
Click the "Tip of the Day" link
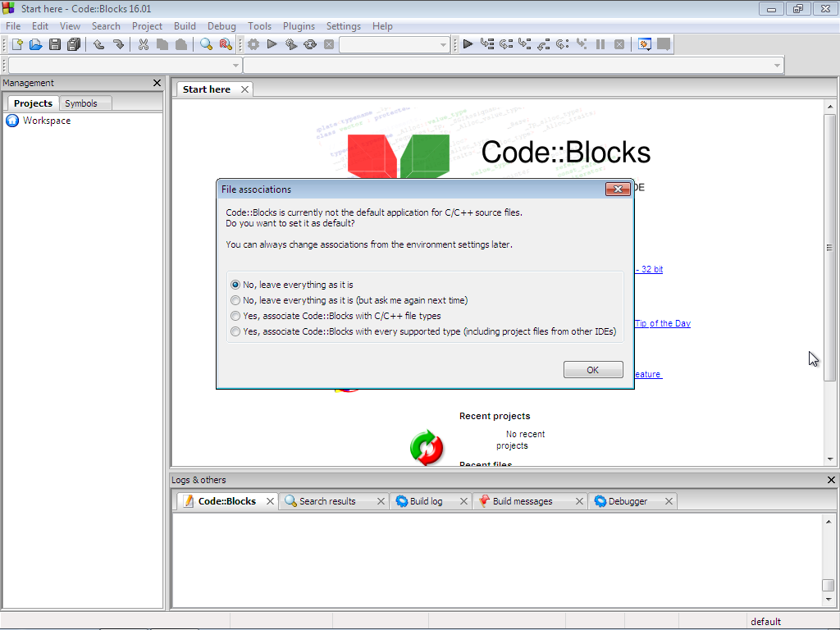[663, 323]
